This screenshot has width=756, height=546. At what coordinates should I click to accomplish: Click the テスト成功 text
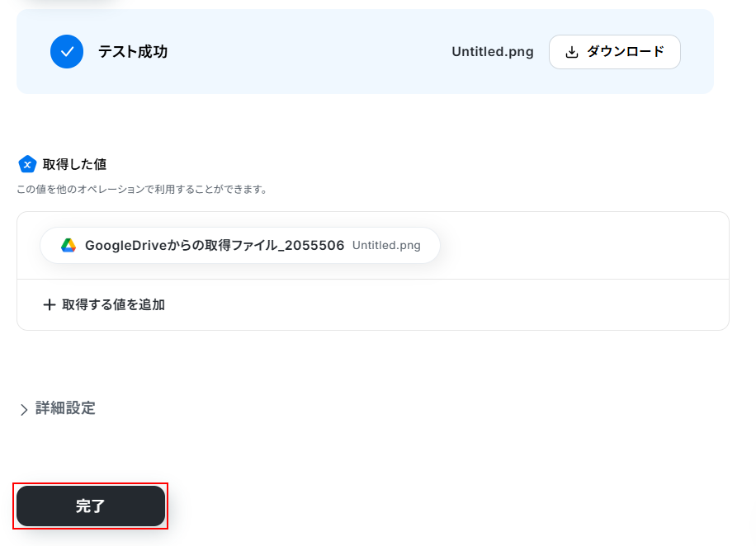pyautogui.click(x=133, y=52)
